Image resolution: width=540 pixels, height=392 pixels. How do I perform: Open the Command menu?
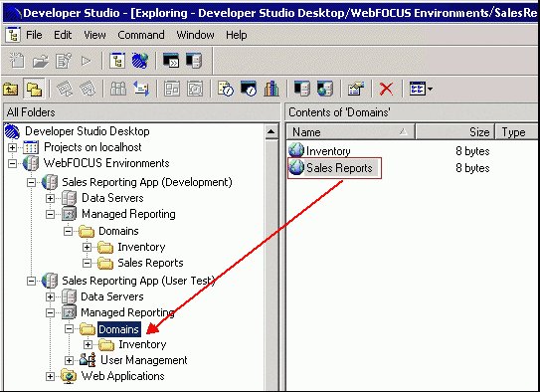tap(141, 35)
